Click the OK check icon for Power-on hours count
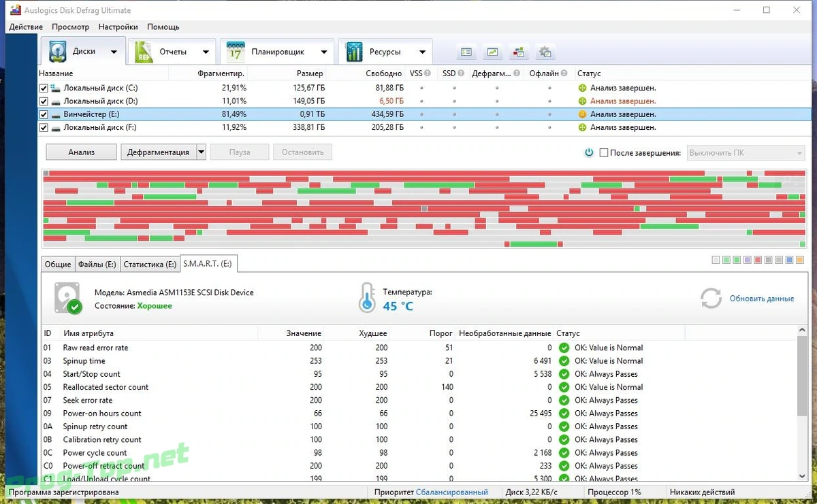 [564, 413]
